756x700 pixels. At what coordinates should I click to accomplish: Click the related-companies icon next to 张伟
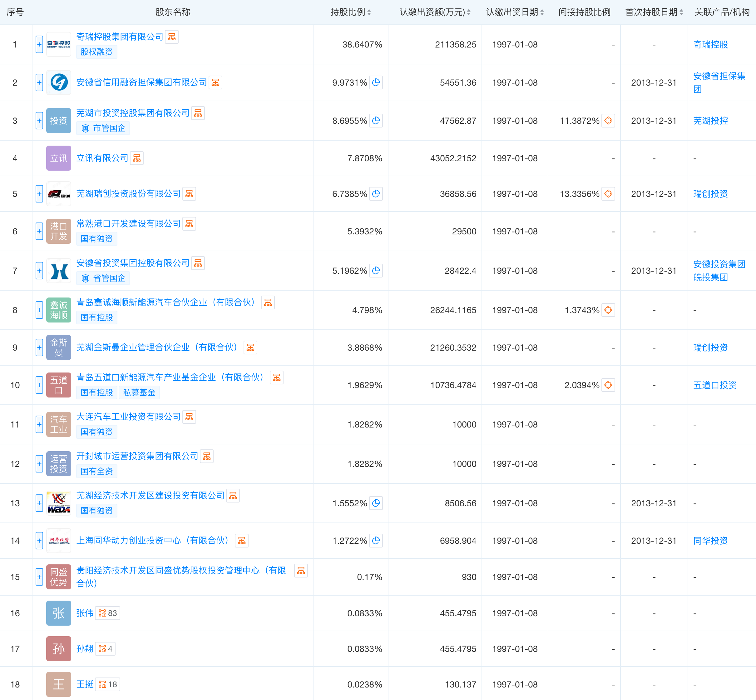coord(107,613)
